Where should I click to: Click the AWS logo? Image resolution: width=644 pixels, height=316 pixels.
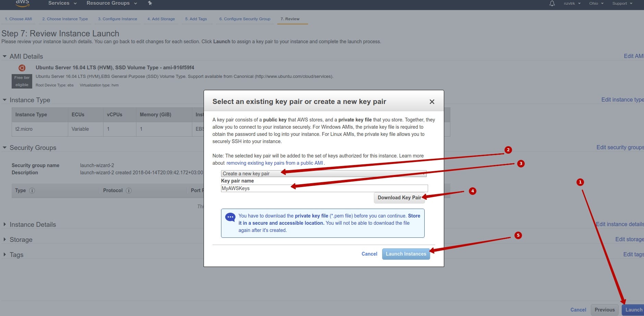point(22,3)
